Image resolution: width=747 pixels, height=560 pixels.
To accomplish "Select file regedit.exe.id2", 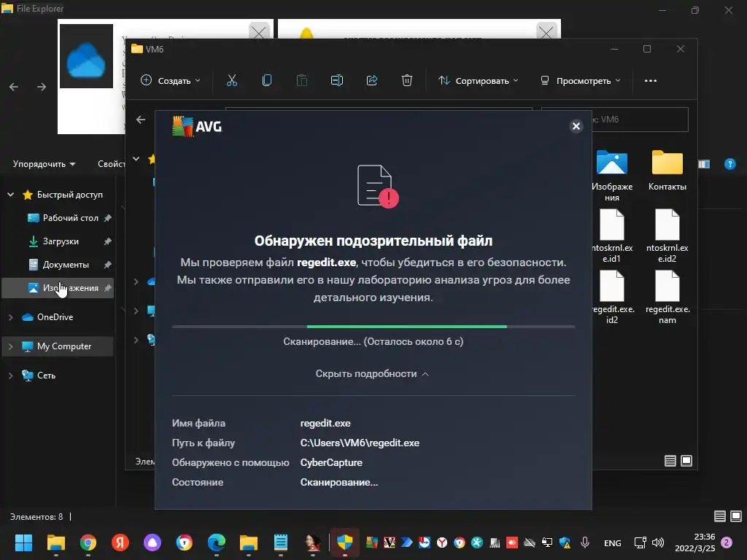I will tap(612, 297).
